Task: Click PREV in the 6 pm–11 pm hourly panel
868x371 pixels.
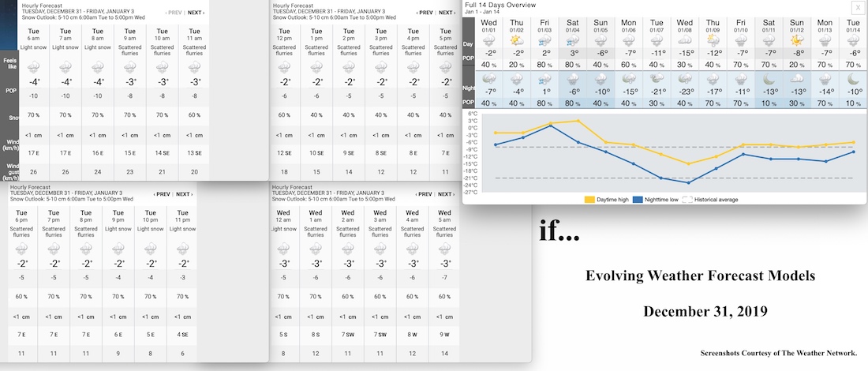Action: click(x=162, y=194)
